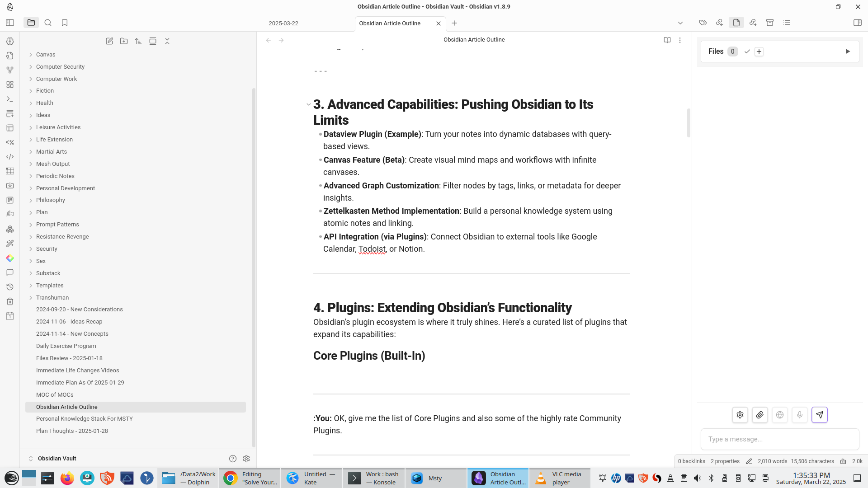Open a new tab

coord(454,23)
